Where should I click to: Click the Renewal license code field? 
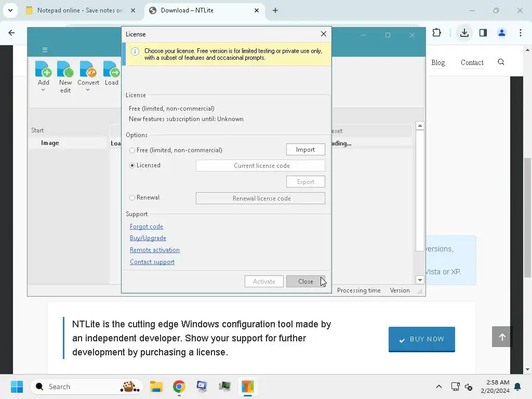coord(260,198)
